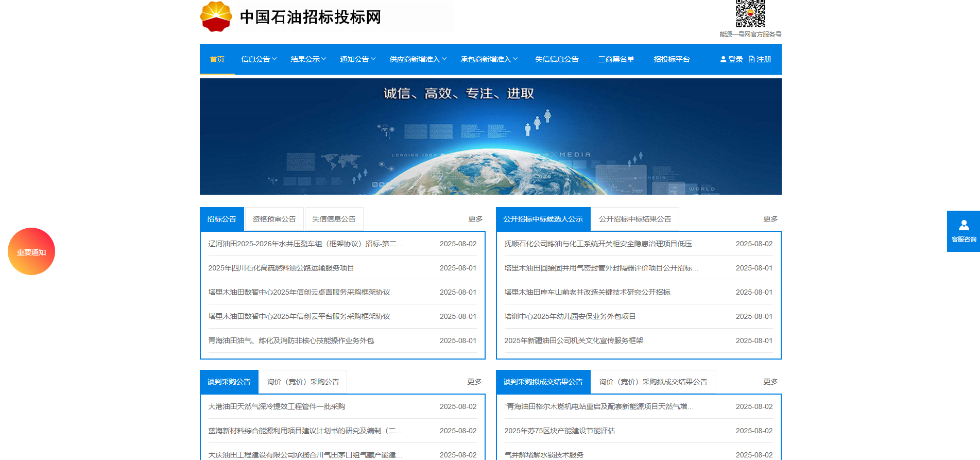Screen dimensions: 980x460
Task: Select the 谈判采购公告 tab
Action: click(229, 382)
